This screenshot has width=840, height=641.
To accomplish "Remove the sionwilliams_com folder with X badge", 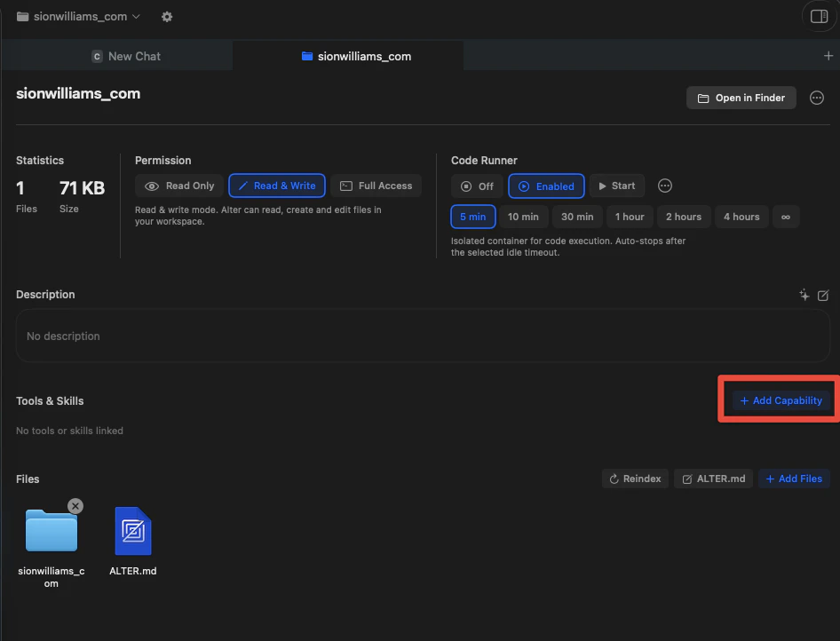I will pyautogui.click(x=75, y=506).
